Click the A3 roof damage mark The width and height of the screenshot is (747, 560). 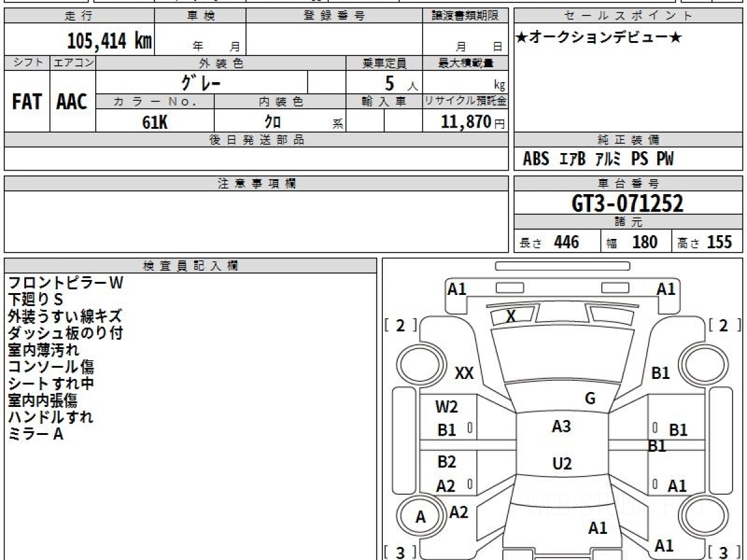coord(561,426)
